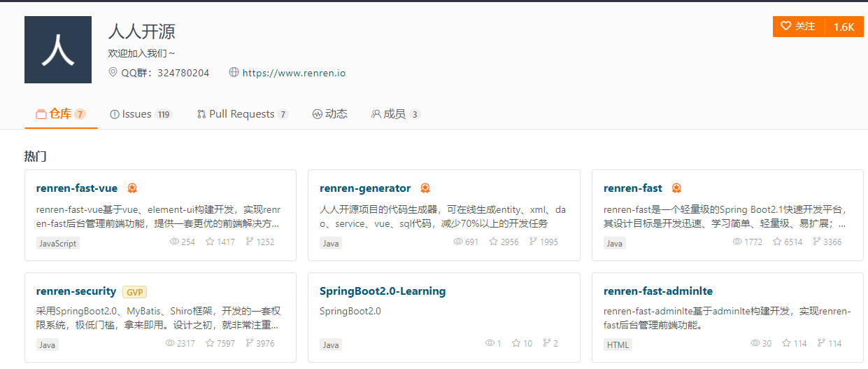Click the 7597 star count on renren-security

(226, 344)
